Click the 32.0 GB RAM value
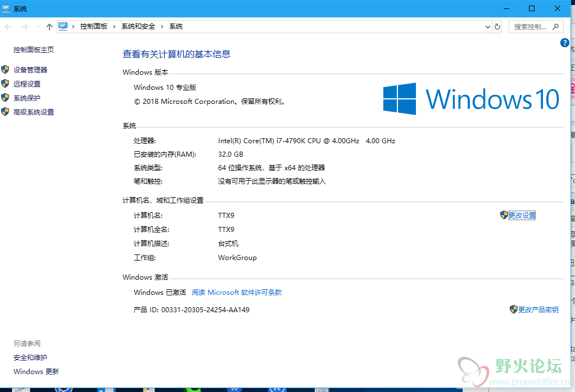This screenshot has height=392, width=575. click(230, 154)
